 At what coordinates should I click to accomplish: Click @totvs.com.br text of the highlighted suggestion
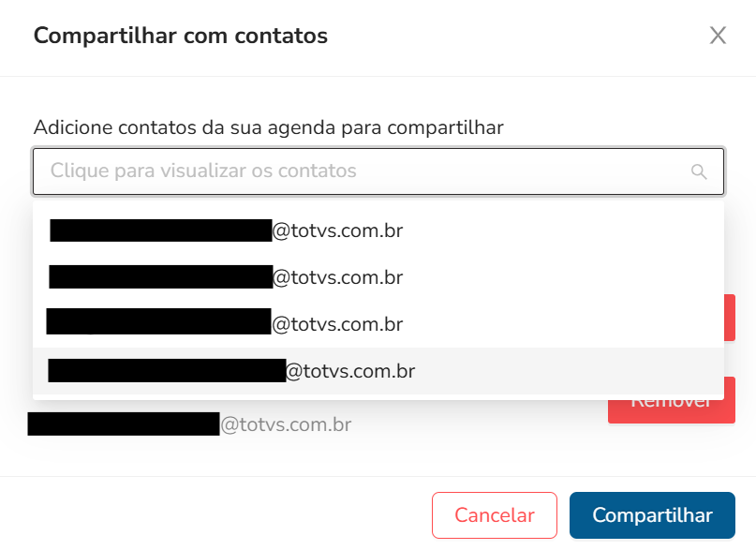point(349,371)
